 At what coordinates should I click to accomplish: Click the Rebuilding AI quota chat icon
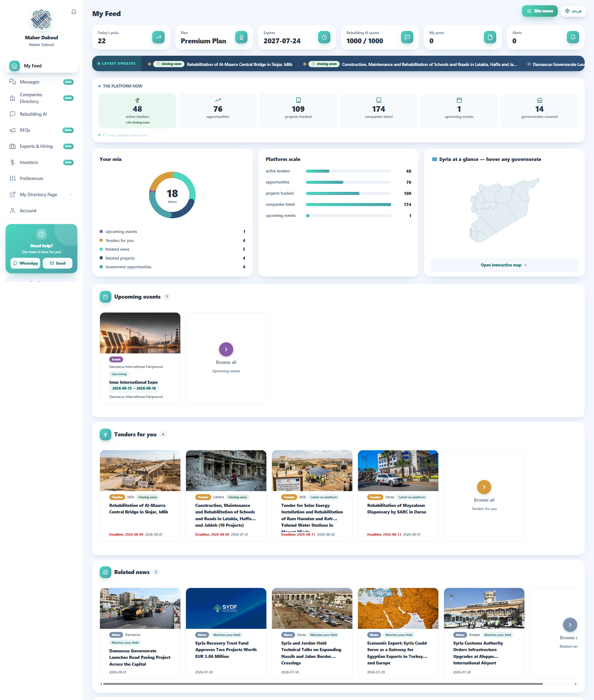click(407, 37)
